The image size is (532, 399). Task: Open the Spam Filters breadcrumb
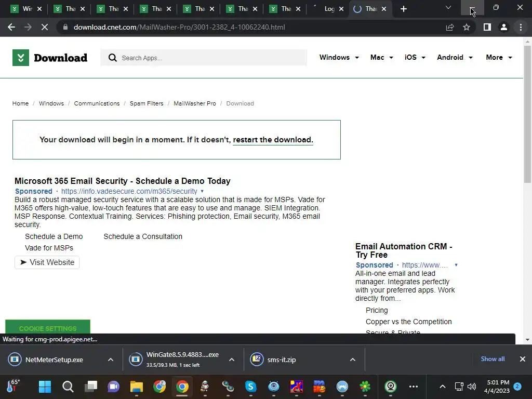pyautogui.click(x=146, y=103)
